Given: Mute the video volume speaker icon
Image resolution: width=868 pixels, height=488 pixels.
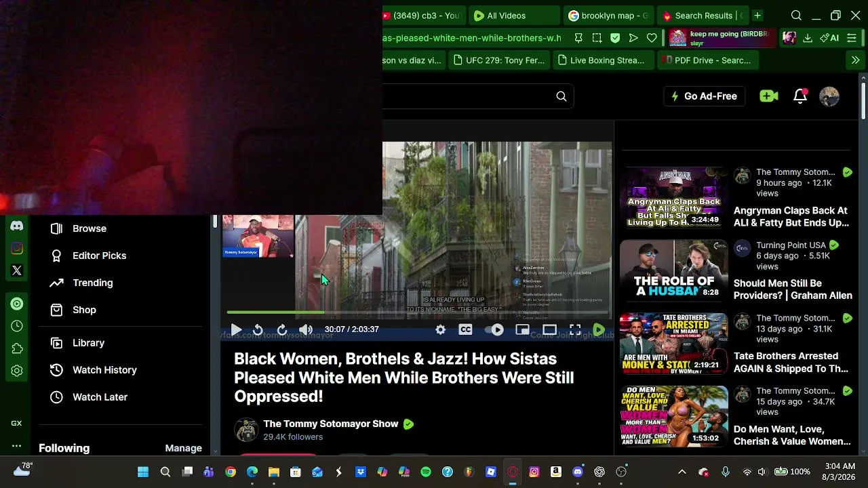Looking at the screenshot, I should (306, 329).
